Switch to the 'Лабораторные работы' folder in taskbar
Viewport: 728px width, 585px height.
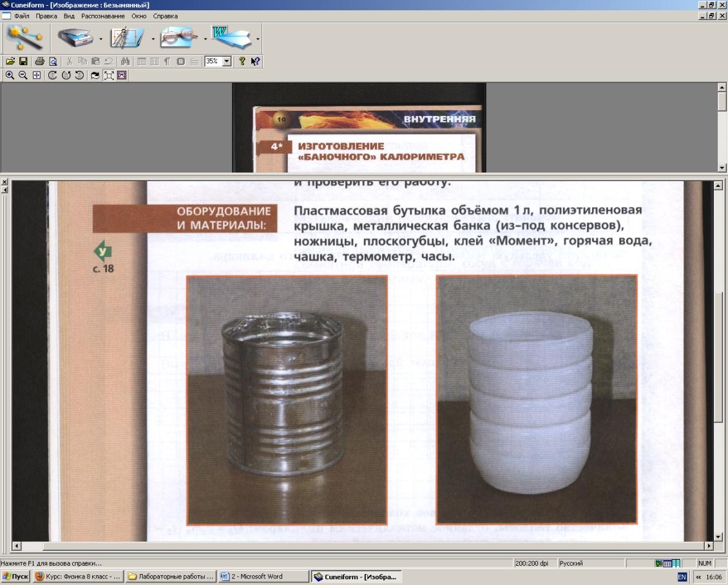[x=171, y=577]
